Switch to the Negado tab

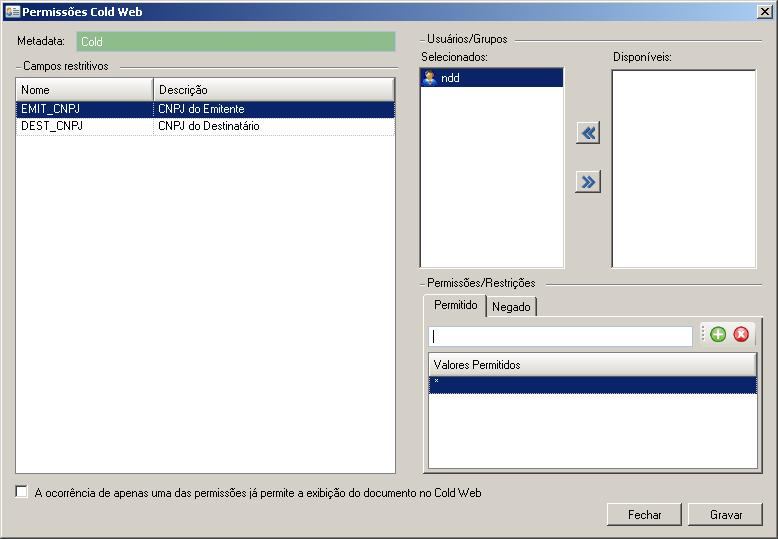click(x=511, y=307)
